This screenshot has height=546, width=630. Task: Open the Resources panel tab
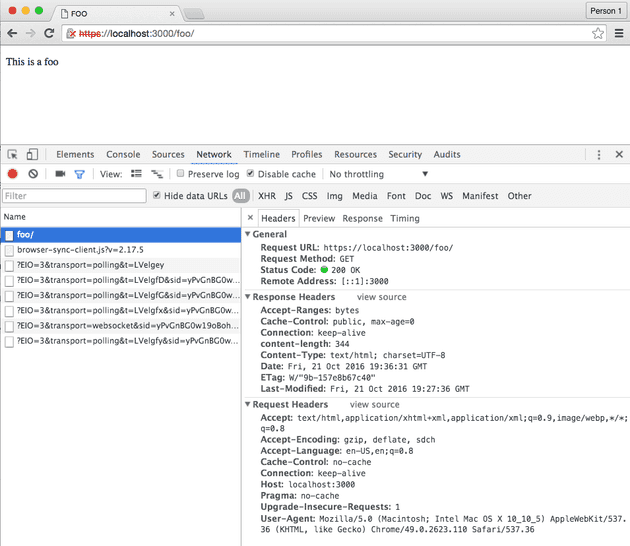(x=356, y=154)
